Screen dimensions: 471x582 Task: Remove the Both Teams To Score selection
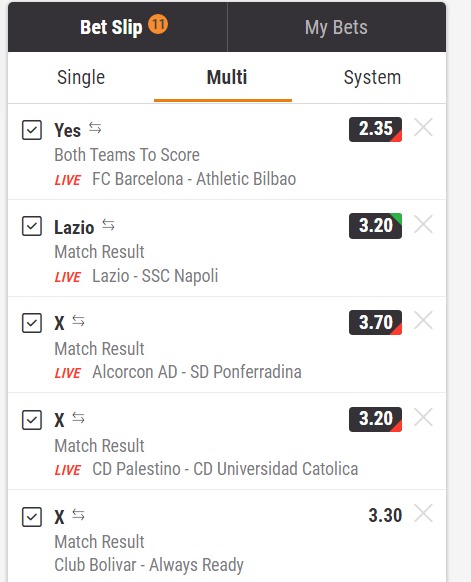(x=423, y=128)
